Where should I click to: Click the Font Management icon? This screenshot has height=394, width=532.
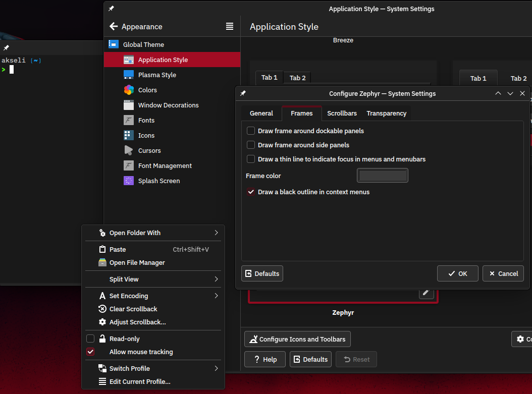pyautogui.click(x=129, y=165)
